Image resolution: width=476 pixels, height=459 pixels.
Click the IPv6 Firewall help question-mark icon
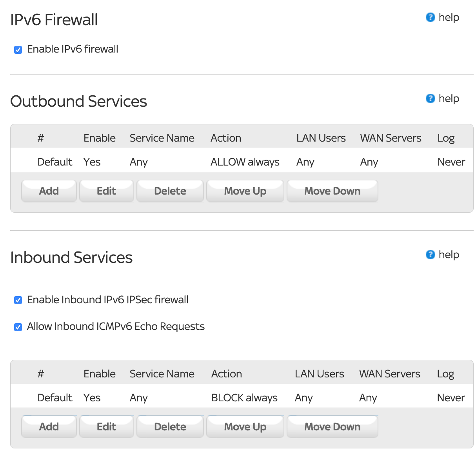click(430, 17)
